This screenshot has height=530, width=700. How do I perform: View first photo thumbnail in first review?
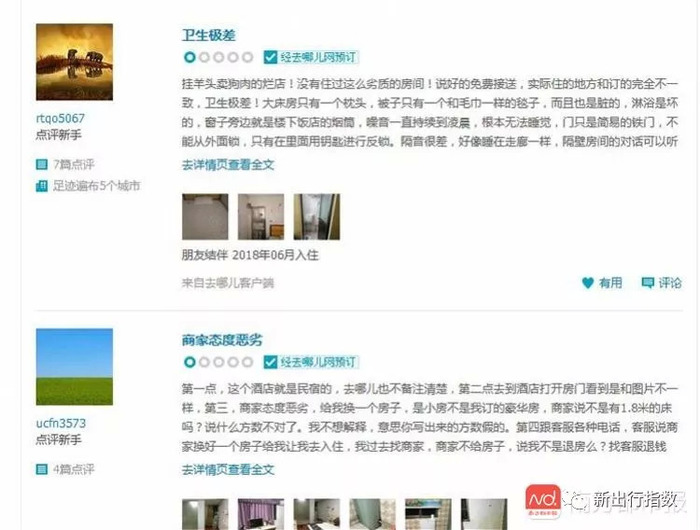click(205, 217)
